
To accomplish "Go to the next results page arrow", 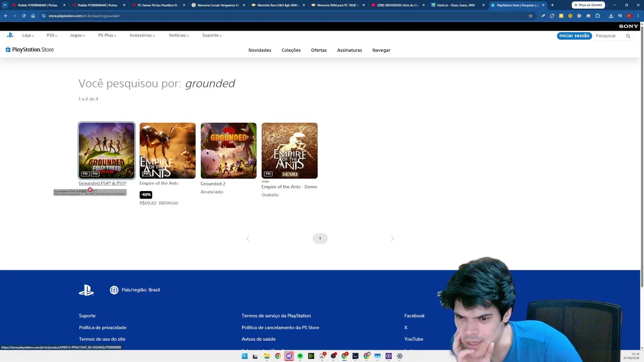I will pos(392,238).
